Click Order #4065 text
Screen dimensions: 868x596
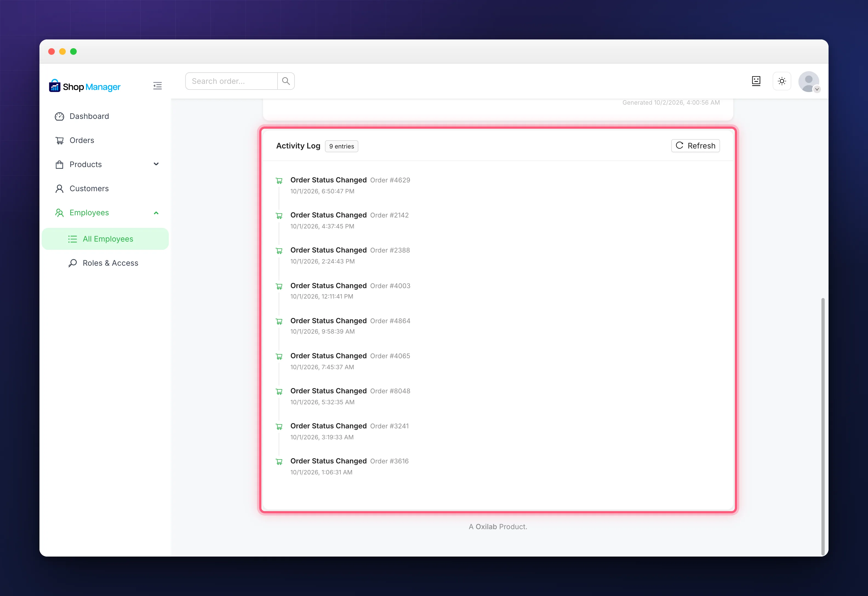click(390, 356)
